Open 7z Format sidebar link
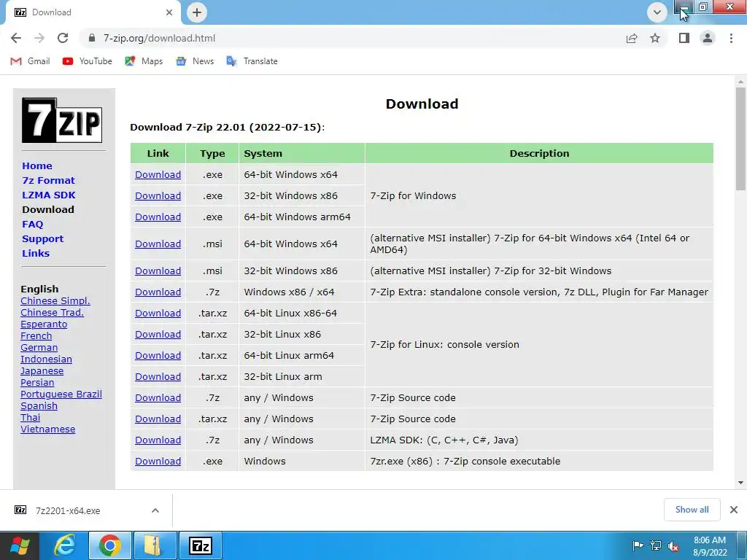Image resolution: width=747 pixels, height=560 pixels. tap(49, 181)
